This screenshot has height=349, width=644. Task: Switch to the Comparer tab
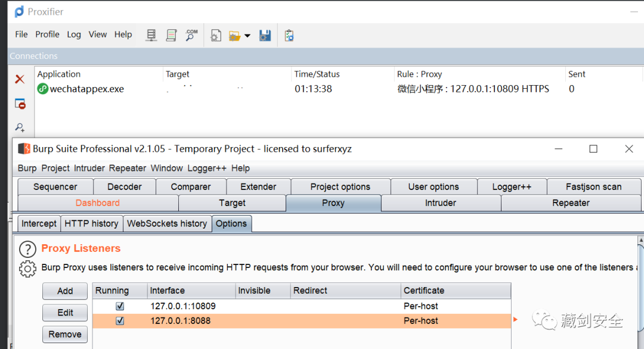(191, 186)
